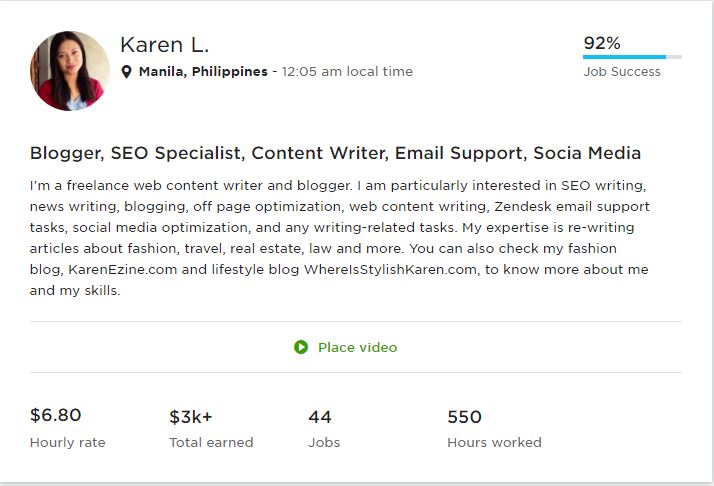
Task: Click the 44 jobs count
Action: point(320,416)
